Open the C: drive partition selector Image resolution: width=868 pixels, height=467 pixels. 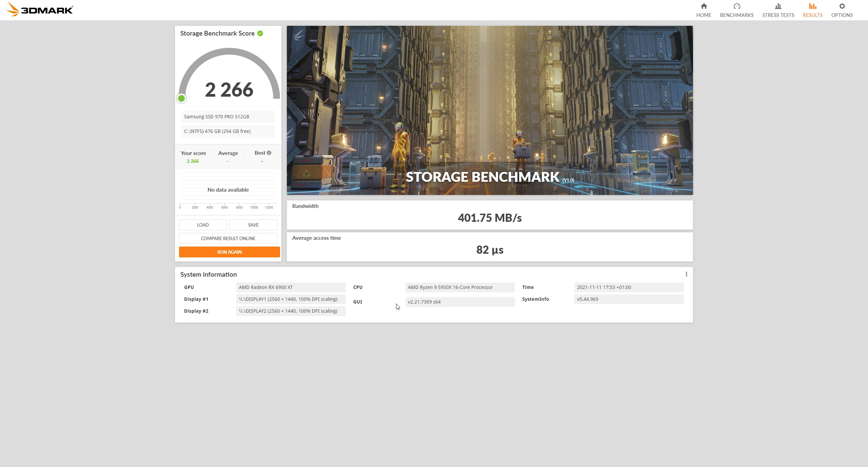228,131
